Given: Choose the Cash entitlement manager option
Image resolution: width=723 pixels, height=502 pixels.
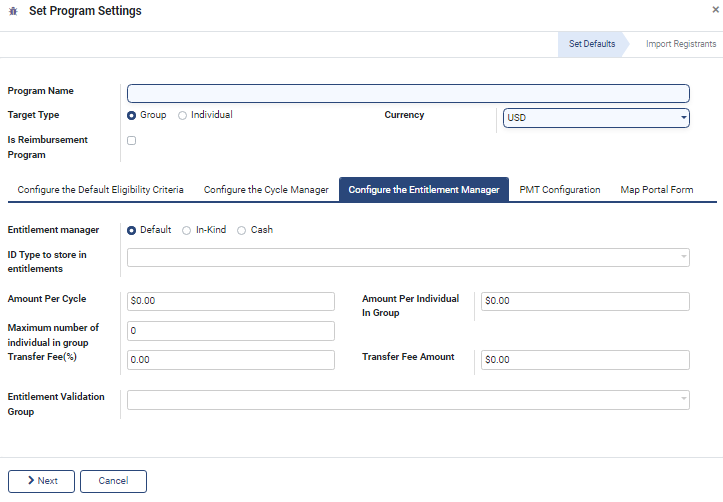Looking at the screenshot, I should pyautogui.click(x=242, y=230).
